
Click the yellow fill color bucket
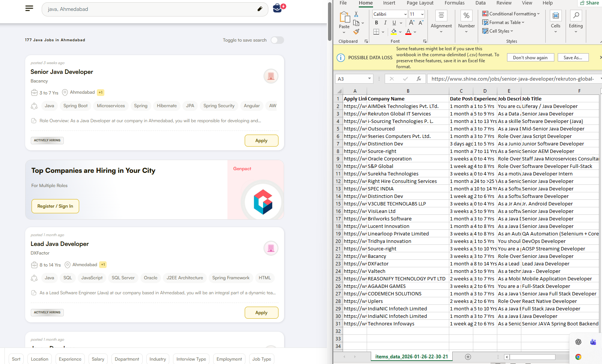394,32
